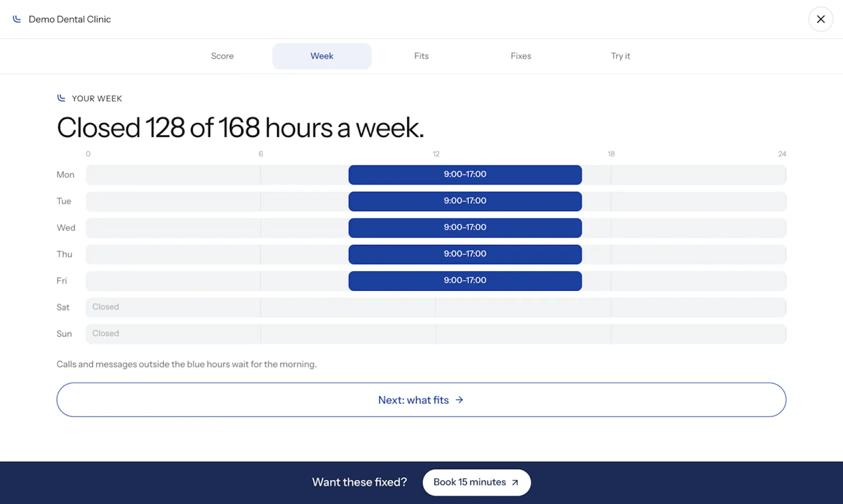The height and width of the screenshot is (504, 843).
Task: Click the 'Want these fixed?' text
Action: 359,482
